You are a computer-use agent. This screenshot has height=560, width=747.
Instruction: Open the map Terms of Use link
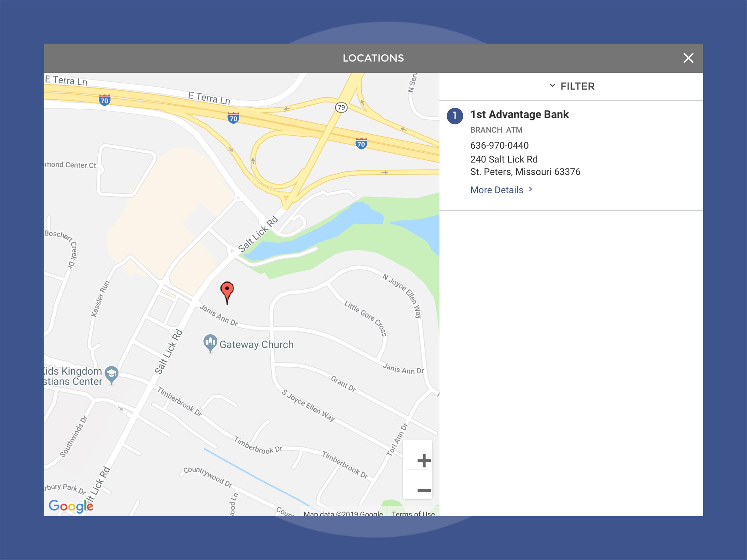click(413, 514)
